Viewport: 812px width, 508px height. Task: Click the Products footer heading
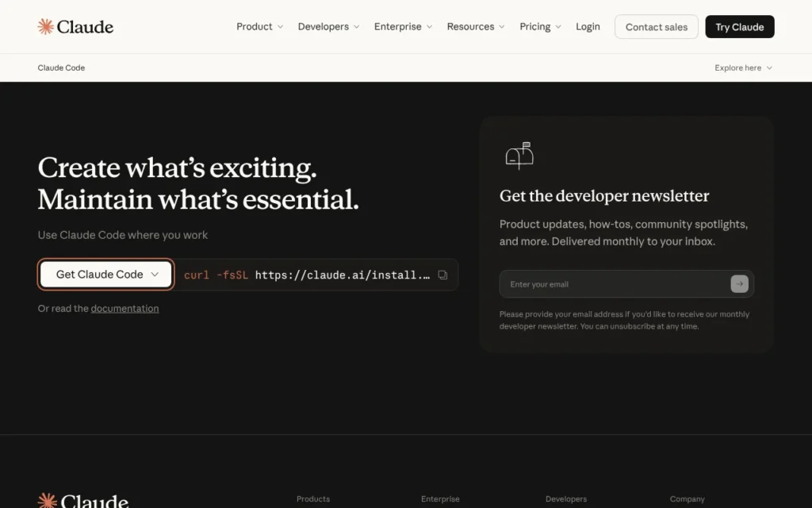point(312,498)
